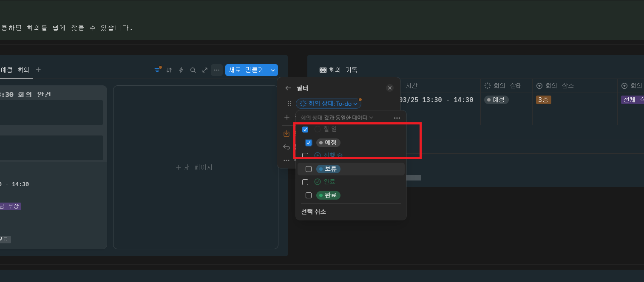
Task: Click the 시간 column header
Action: 411,86
